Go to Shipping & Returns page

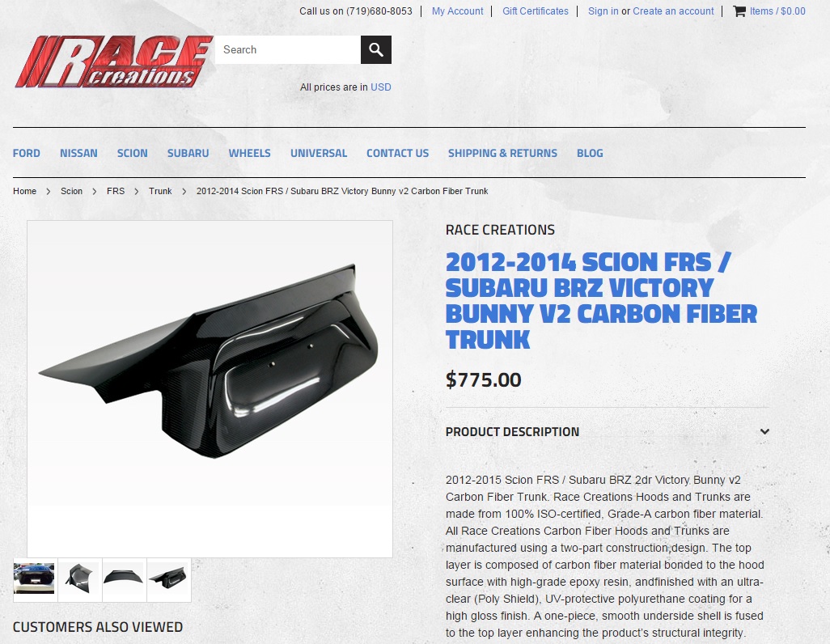[x=502, y=153]
